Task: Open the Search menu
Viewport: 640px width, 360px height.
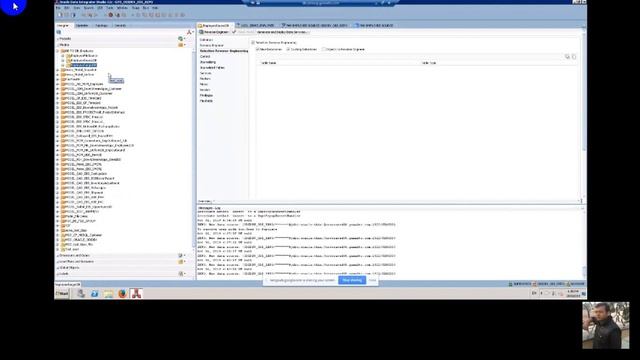Action: click(89, 8)
